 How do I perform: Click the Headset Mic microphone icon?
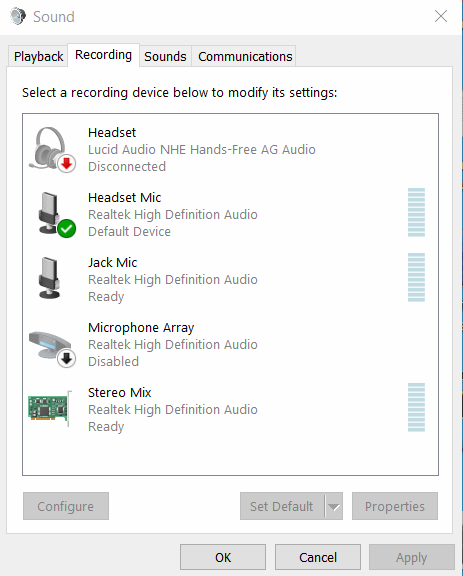(x=51, y=214)
